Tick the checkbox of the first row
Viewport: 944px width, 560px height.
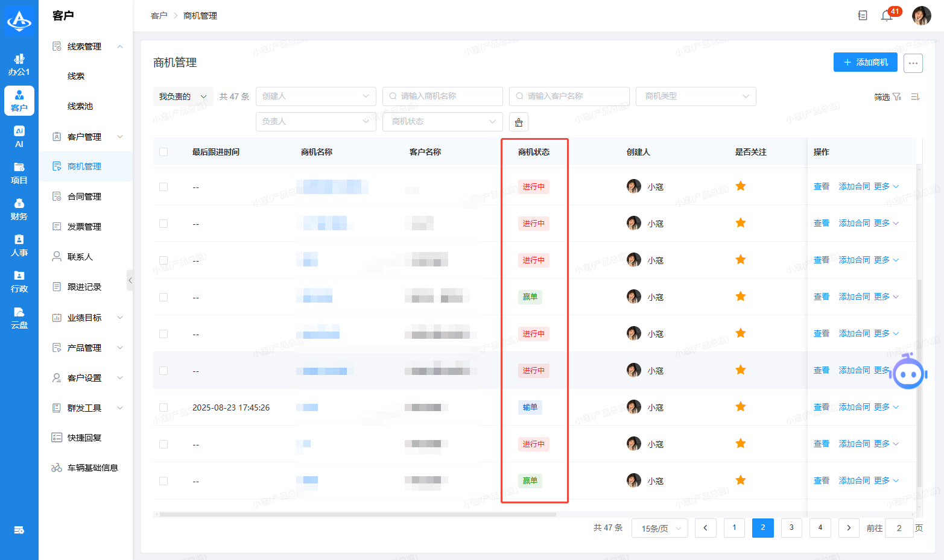163,187
